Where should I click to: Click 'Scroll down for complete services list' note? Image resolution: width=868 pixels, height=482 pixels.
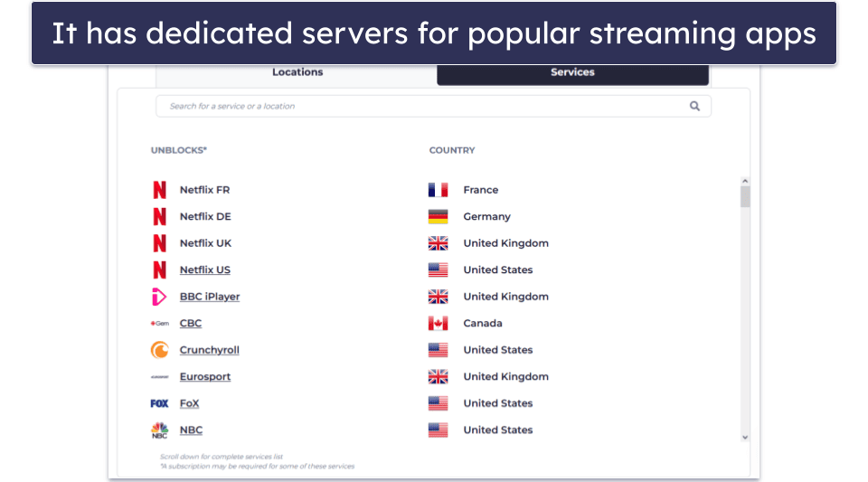click(x=222, y=457)
